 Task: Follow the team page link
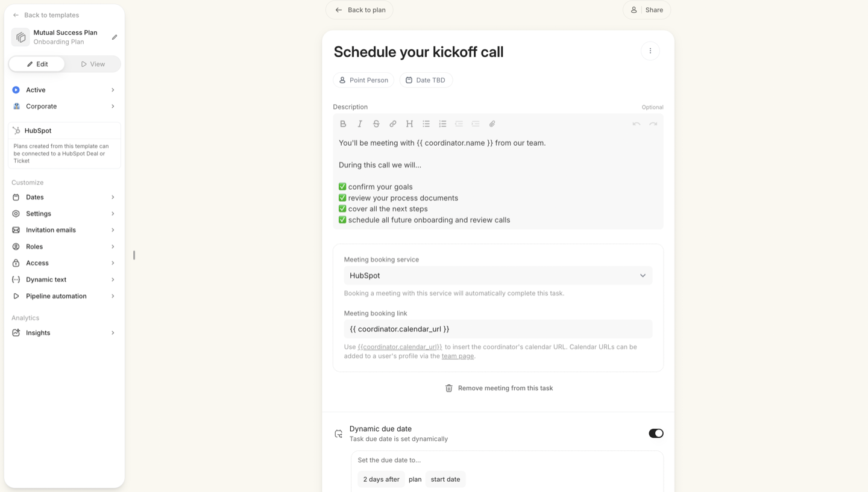coord(458,356)
